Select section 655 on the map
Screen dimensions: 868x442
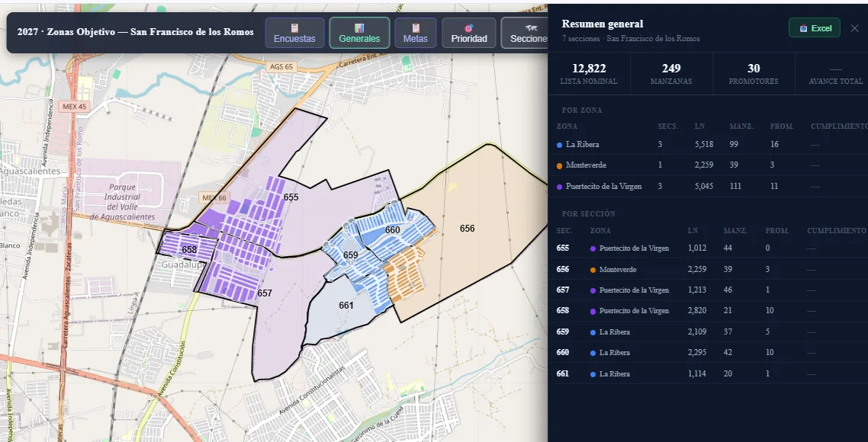[x=291, y=197]
